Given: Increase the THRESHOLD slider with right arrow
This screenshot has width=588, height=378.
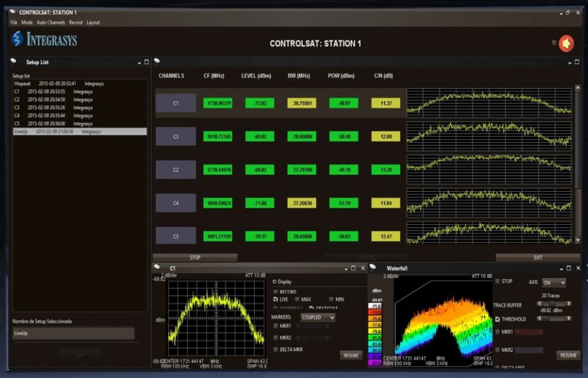Looking at the screenshot, I should tap(569, 318).
